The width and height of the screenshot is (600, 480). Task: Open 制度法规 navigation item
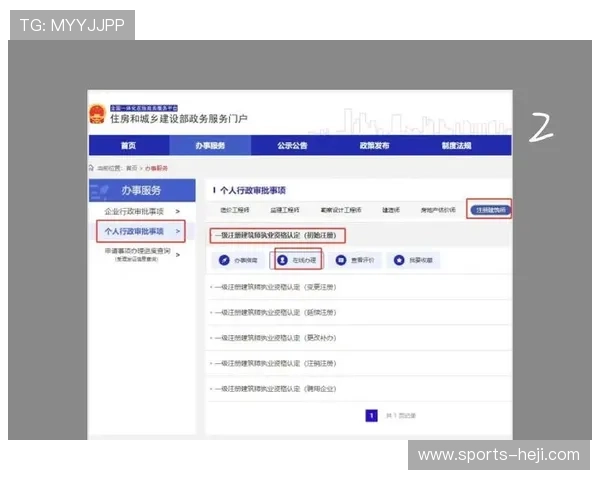coord(457,145)
